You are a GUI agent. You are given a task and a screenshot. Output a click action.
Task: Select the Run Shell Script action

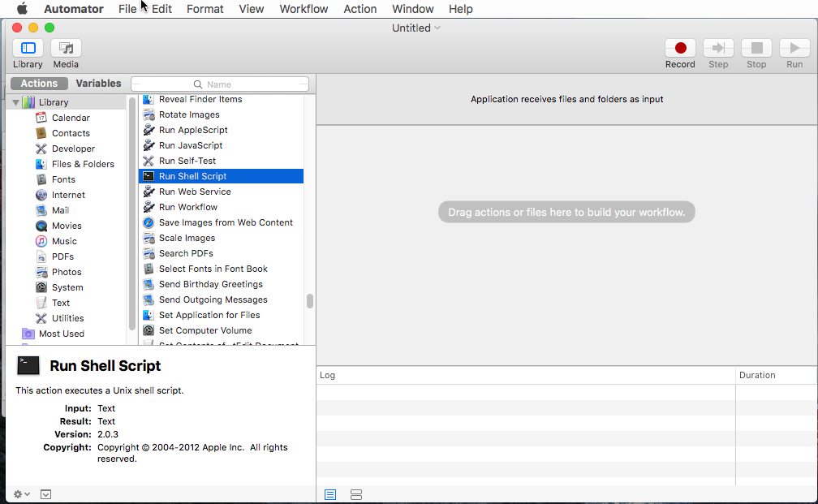[222, 176]
